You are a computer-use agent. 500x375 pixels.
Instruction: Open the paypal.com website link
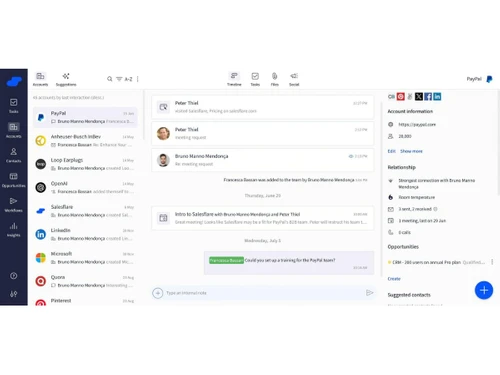417,125
